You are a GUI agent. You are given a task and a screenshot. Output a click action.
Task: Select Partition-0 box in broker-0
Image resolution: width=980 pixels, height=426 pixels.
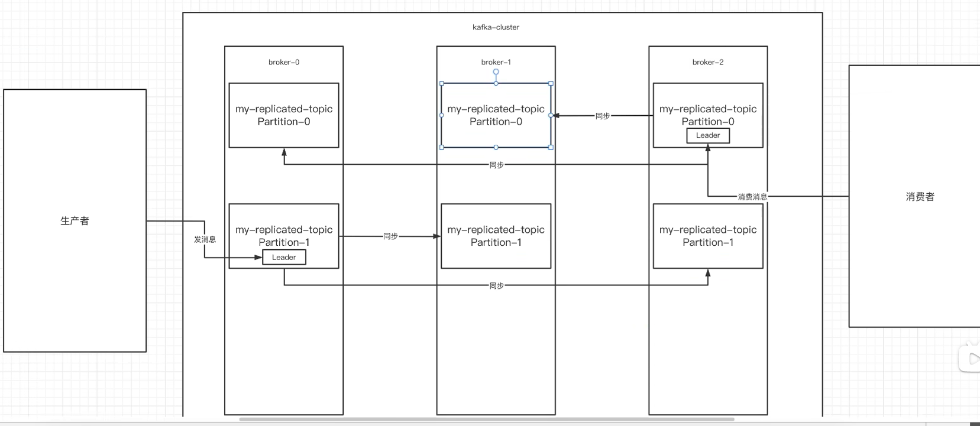click(x=284, y=115)
